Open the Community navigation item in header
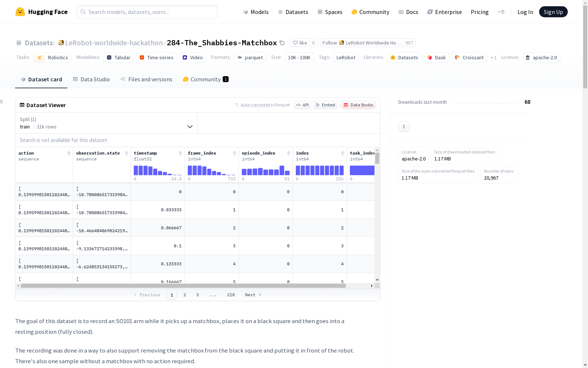The image size is (588, 368). 370,12
